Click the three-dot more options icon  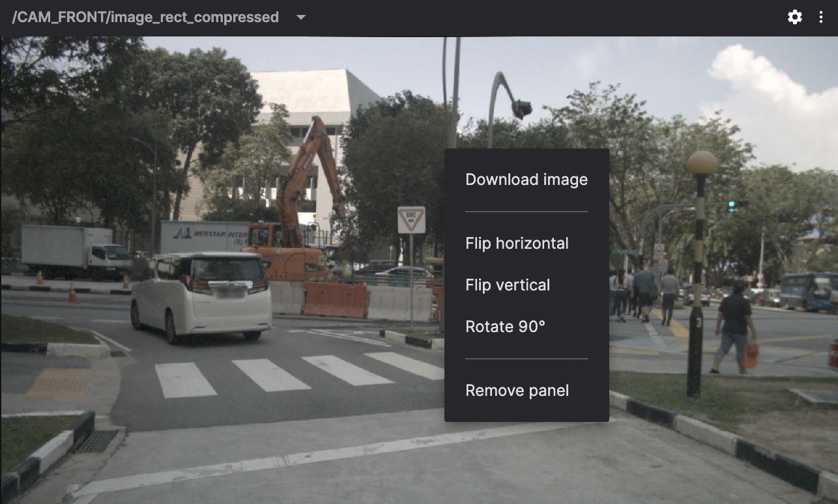click(x=821, y=18)
